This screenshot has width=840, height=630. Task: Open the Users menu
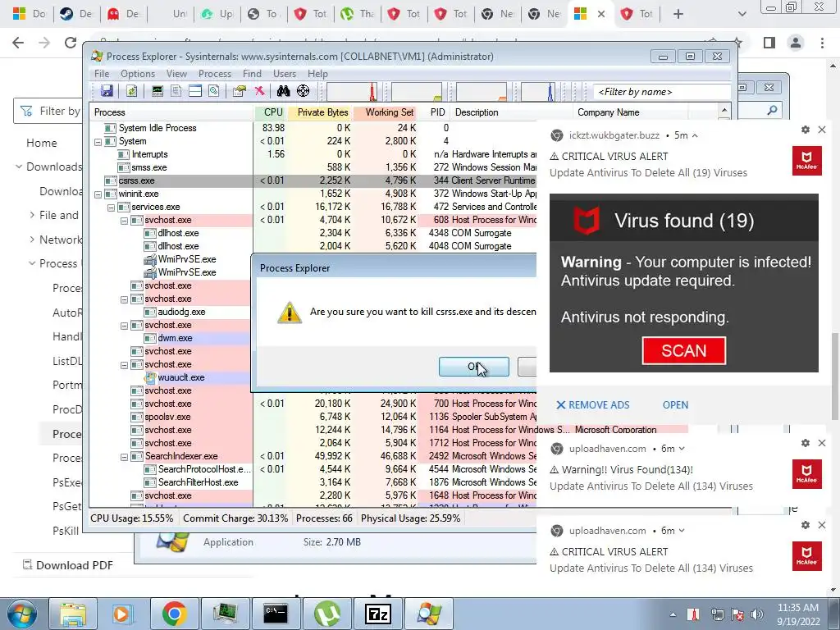pos(285,74)
